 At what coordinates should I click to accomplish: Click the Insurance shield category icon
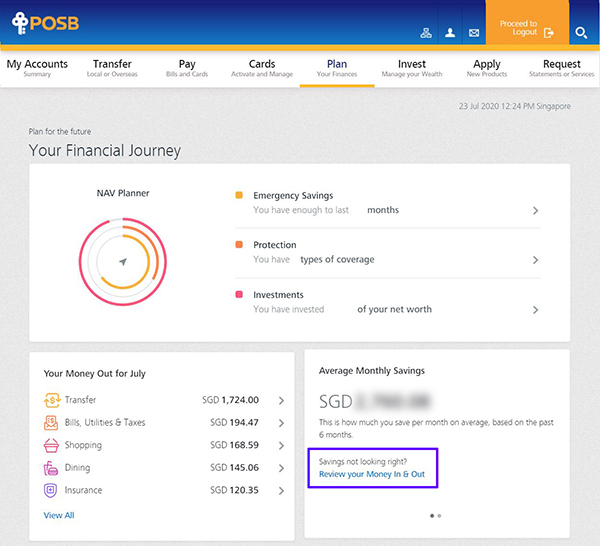click(51, 491)
